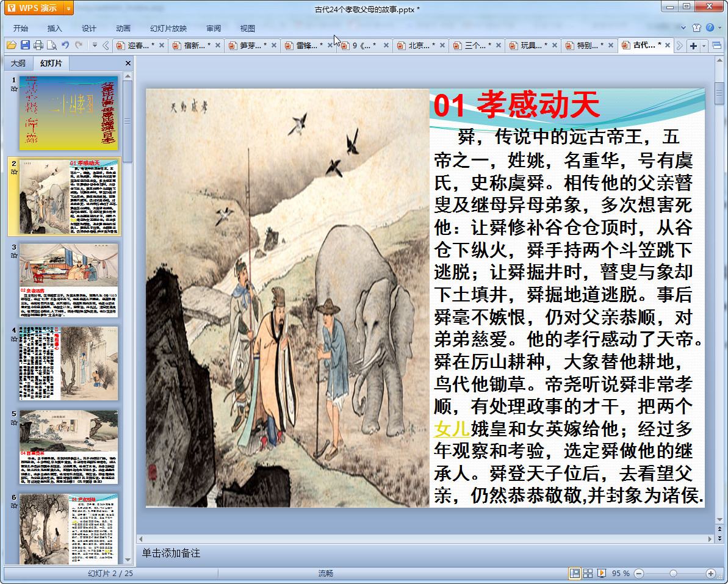Close the active 古代 document tab

pos(667,45)
